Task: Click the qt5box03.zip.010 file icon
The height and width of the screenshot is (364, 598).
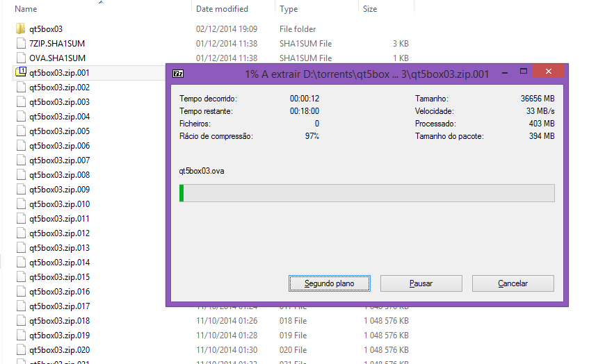Action: [x=21, y=204]
